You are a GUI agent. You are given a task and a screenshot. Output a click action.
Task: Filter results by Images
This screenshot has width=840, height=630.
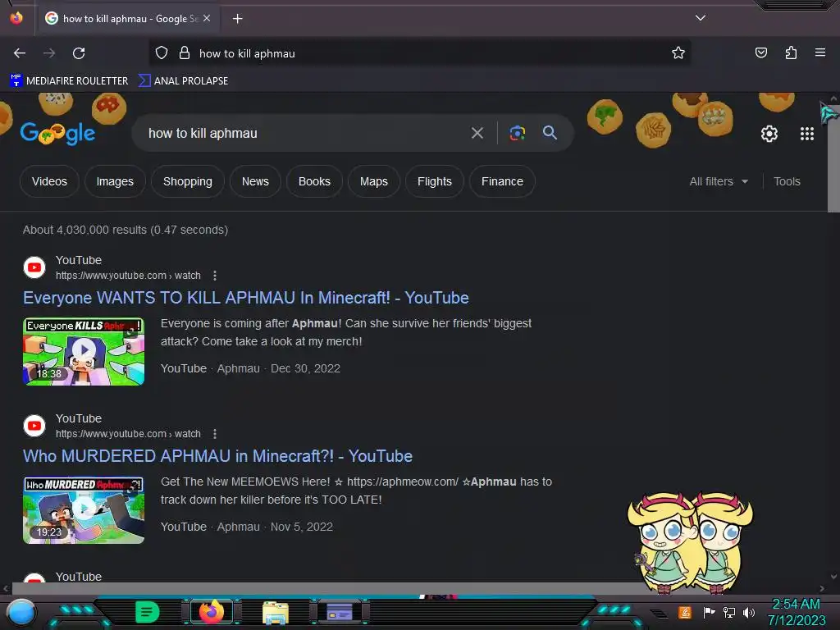[x=115, y=181]
